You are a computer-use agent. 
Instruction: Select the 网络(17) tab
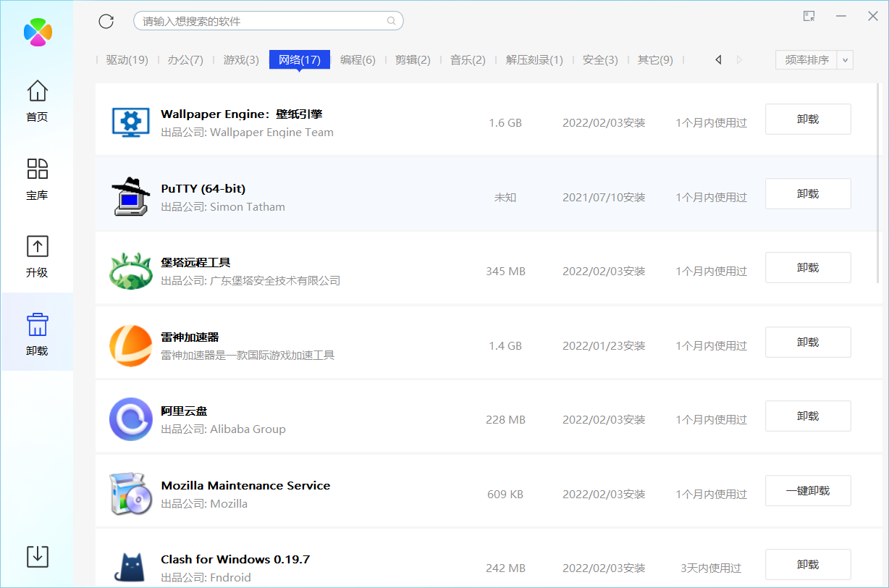pyautogui.click(x=300, y=60)
